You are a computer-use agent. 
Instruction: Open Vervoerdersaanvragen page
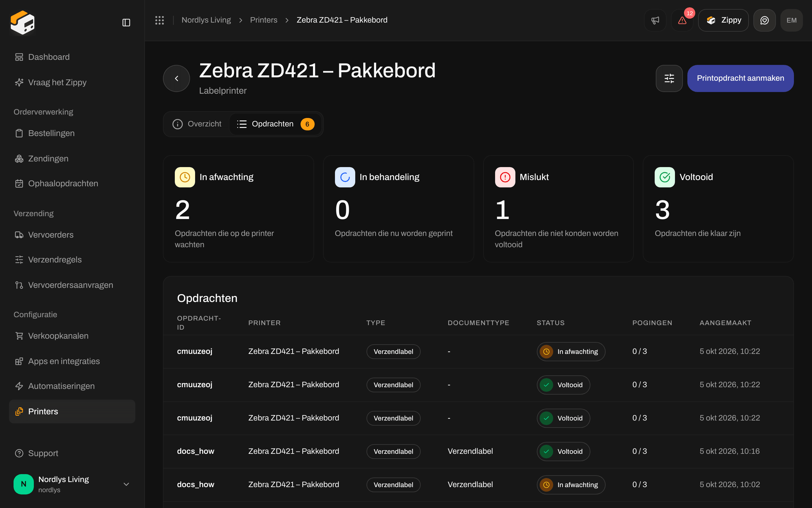click(72, 285)
